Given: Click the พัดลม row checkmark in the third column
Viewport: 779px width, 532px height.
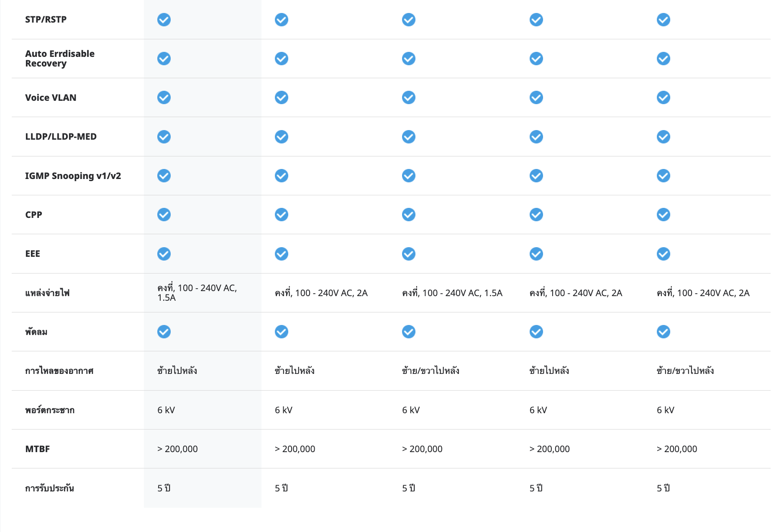Looking at the screenshot, I should [408, 332].
